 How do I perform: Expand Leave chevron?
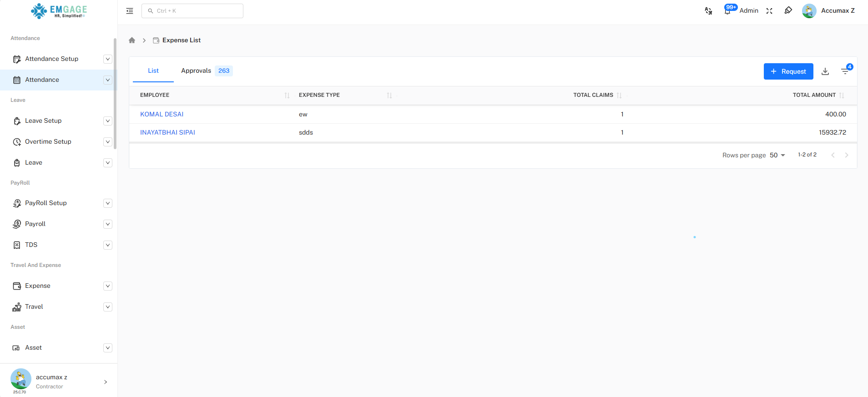click(108, 163)
